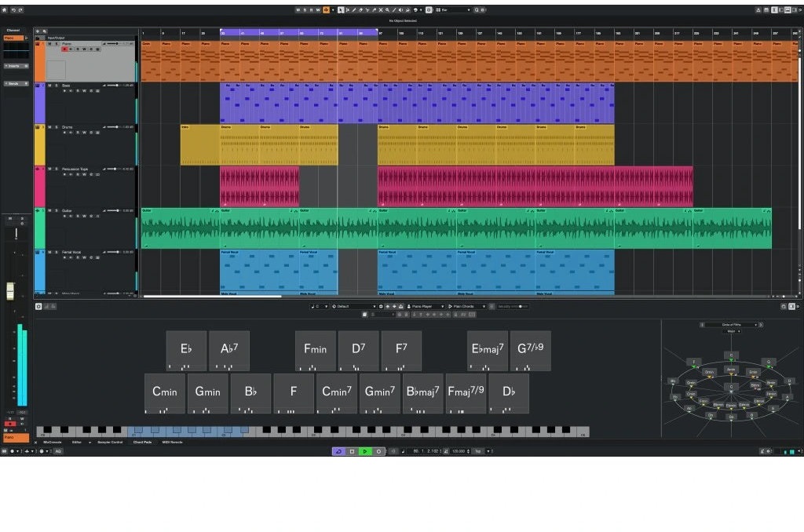Toggle the Snap icon in toolbar
The image size is (804, 532).
429,9
